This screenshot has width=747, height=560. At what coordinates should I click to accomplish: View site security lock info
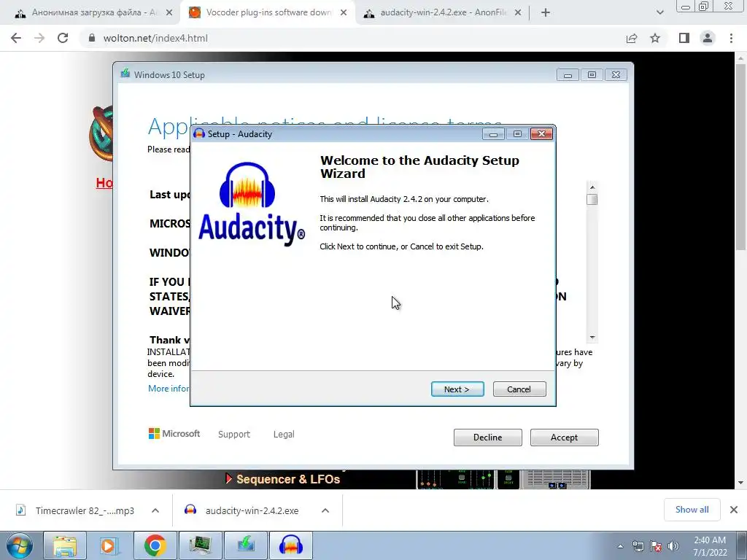pyautogui.click(x=92, y=38)
